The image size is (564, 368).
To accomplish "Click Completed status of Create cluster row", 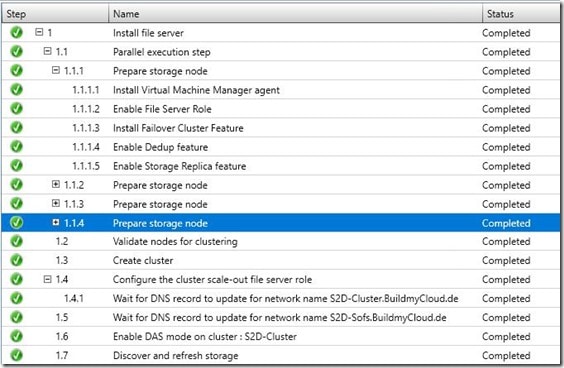I will 506,260.
